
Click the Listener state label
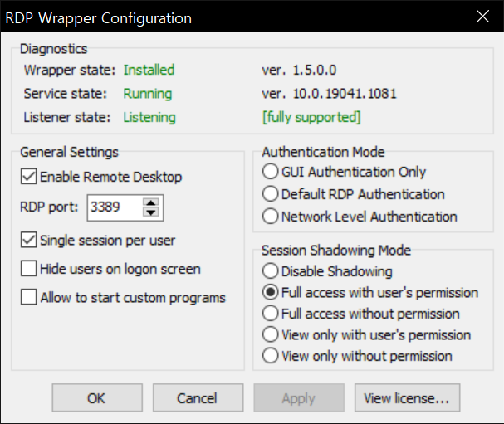(67, 117)
